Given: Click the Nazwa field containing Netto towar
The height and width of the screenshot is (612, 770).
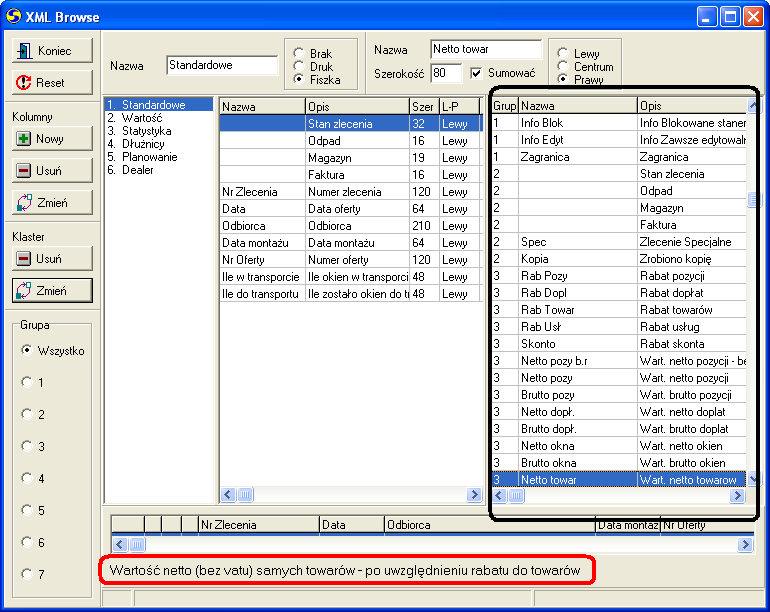Looking at the screenshot, I should coord(486,49).
